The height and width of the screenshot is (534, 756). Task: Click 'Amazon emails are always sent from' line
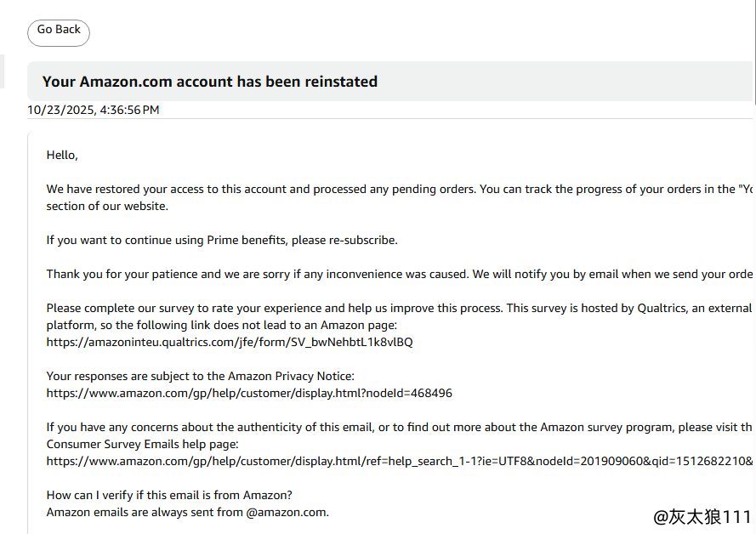point(187,512)
